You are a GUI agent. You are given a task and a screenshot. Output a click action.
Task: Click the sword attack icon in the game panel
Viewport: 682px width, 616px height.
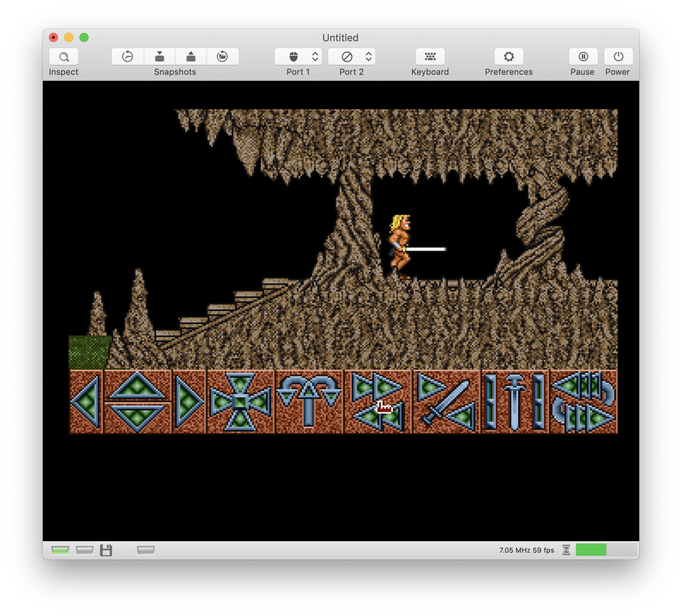(446, 402)
